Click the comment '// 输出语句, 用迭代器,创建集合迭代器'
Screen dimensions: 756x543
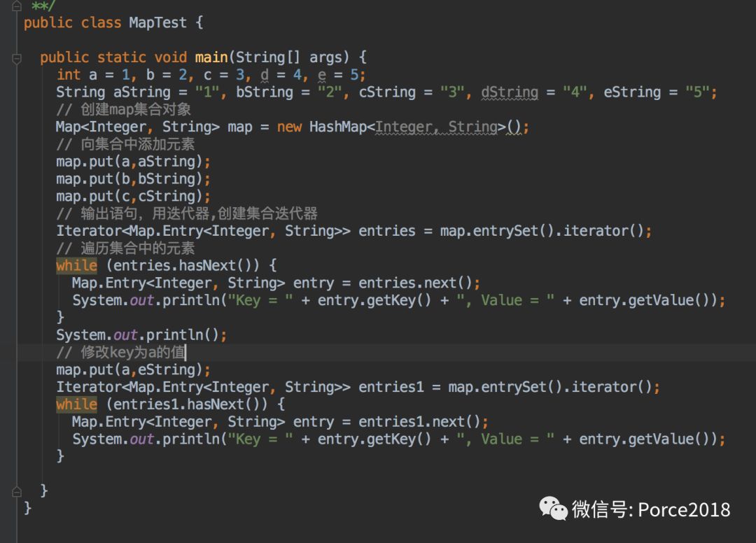[187, 213]
